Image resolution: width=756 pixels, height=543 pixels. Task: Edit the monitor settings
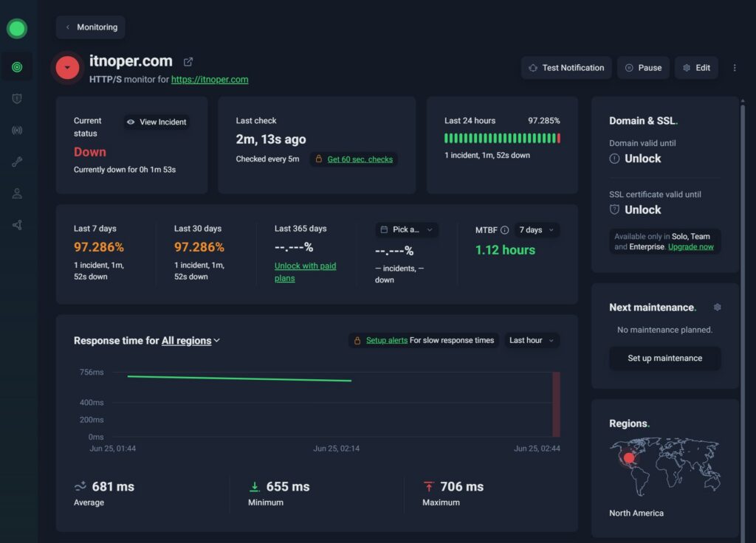coord(696,68)
